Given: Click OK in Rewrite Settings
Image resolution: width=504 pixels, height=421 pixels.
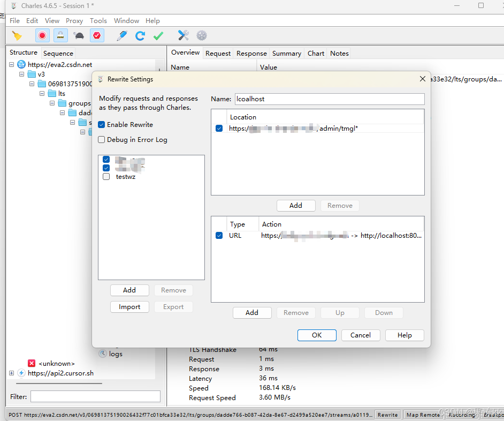Looking at the screenshot, I should click(317, 335).
